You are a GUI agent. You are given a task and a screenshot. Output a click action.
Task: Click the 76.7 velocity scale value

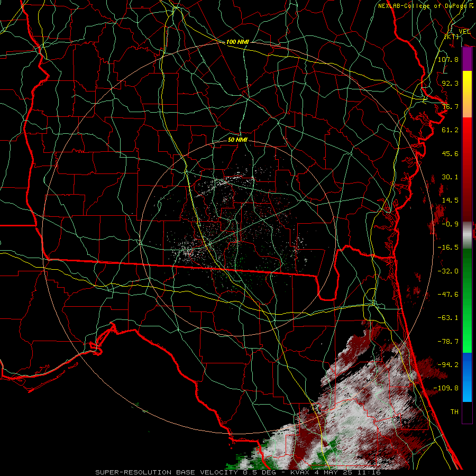click(450, 106)
